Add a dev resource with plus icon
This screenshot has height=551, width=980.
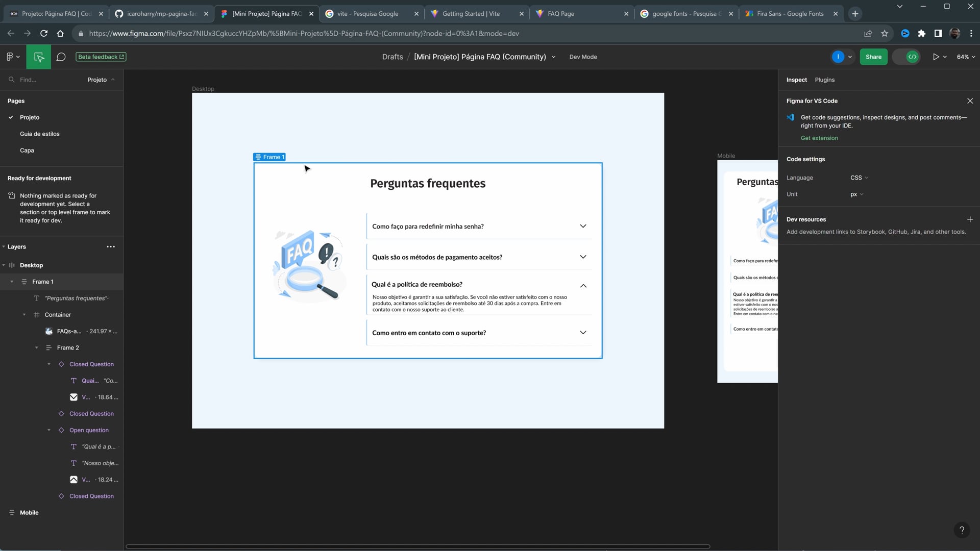970,219
